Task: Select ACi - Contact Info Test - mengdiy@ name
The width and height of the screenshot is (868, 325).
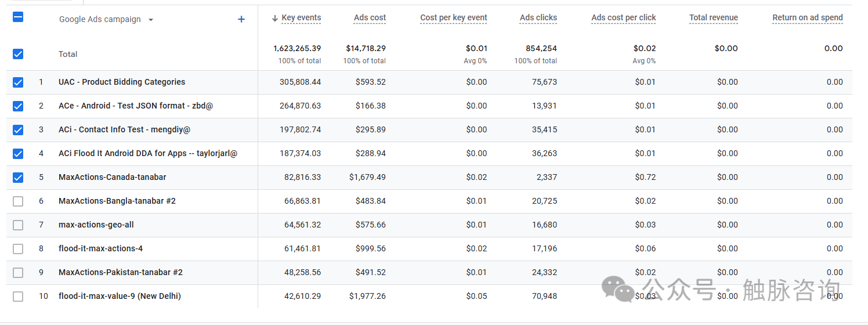Action: [125, 129]
